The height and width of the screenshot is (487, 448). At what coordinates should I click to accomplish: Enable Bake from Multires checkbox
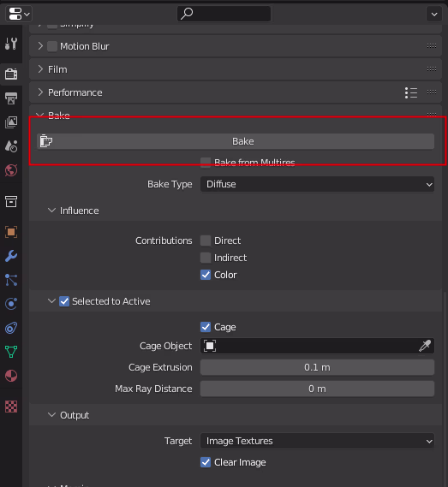click(x=206, y=163)
